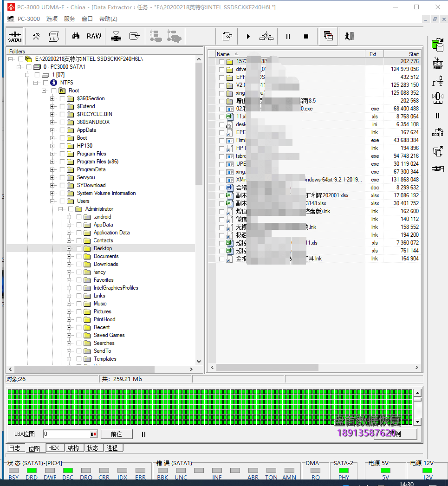Image resolution: width=448 pixels, height=486 pixels.
Task: Click the copy sectors sidebar icon
Action: pos(438,151)
